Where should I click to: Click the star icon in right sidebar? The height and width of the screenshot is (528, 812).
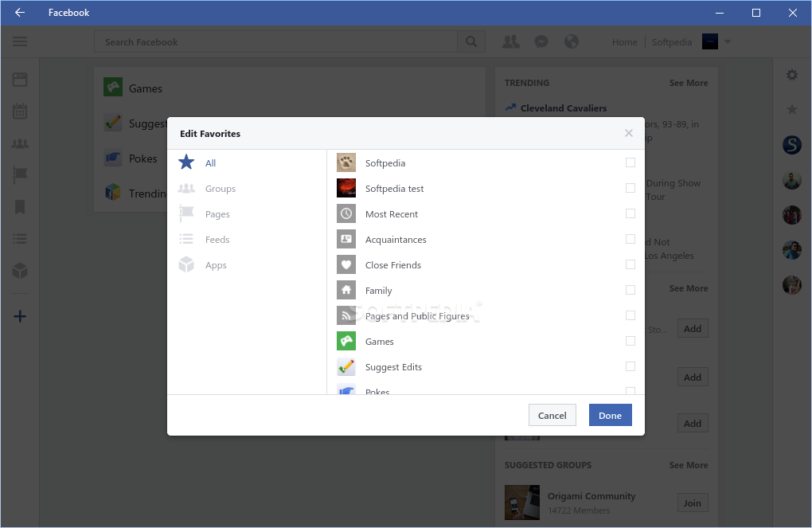click(x=792, y=109)
